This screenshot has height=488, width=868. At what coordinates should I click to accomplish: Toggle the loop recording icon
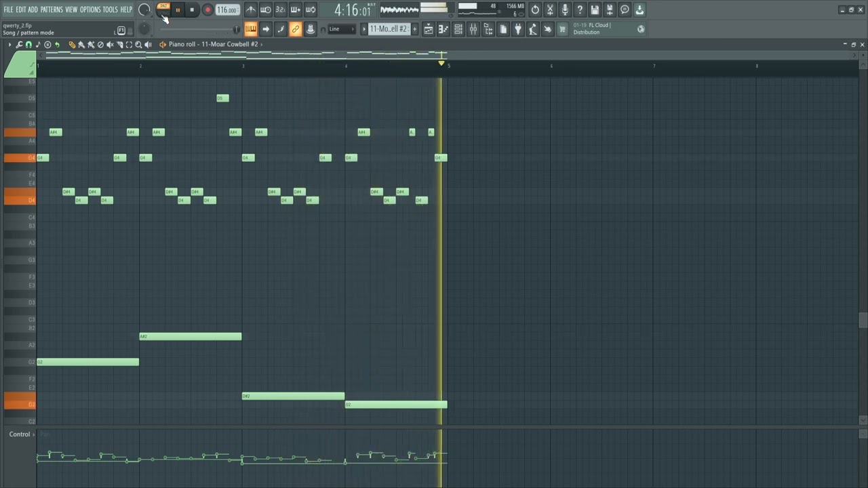coord(310,10)
